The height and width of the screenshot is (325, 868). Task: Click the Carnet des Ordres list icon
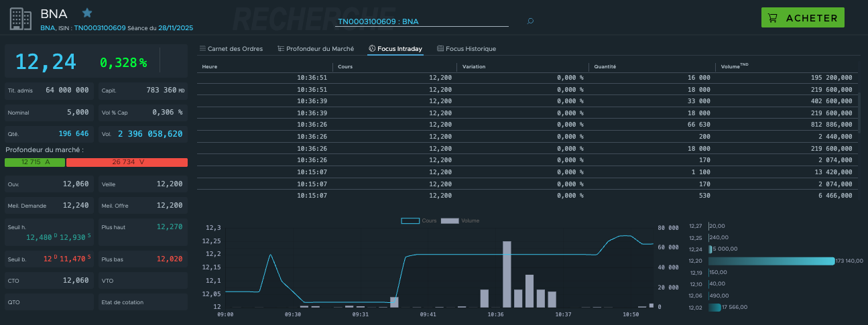[202, 49]
